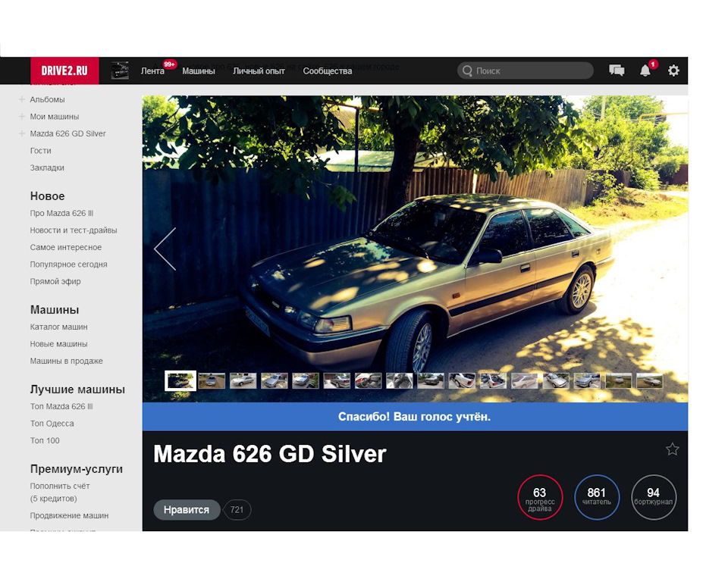Open the 861 читатель circle
The width and height of the screenshot is (728, 582).
[x=597, y=497]
